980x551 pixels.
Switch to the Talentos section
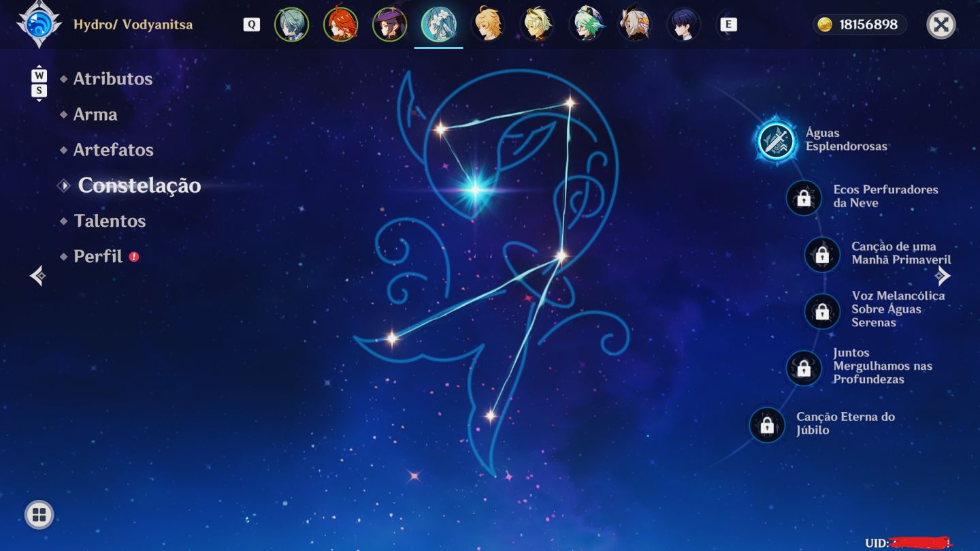click(x=110, y=221)
